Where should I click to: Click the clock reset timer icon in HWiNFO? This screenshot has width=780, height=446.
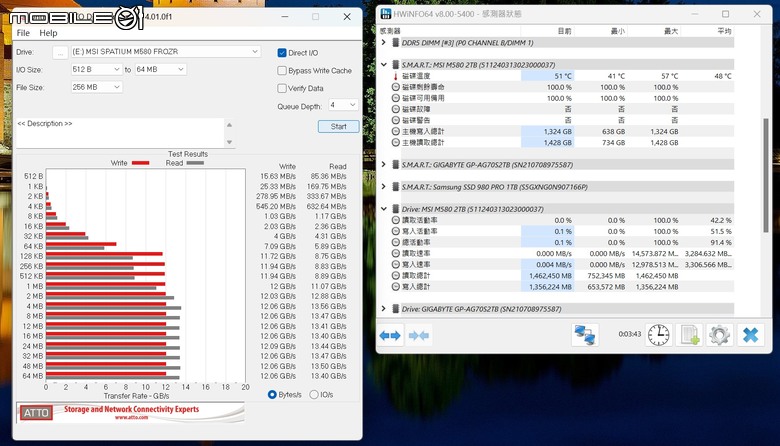659,335
